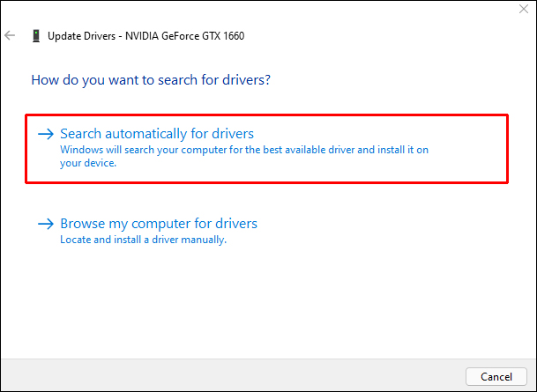
Task: Click the gray footer bar left of Cancel
Action: point(233,375)
